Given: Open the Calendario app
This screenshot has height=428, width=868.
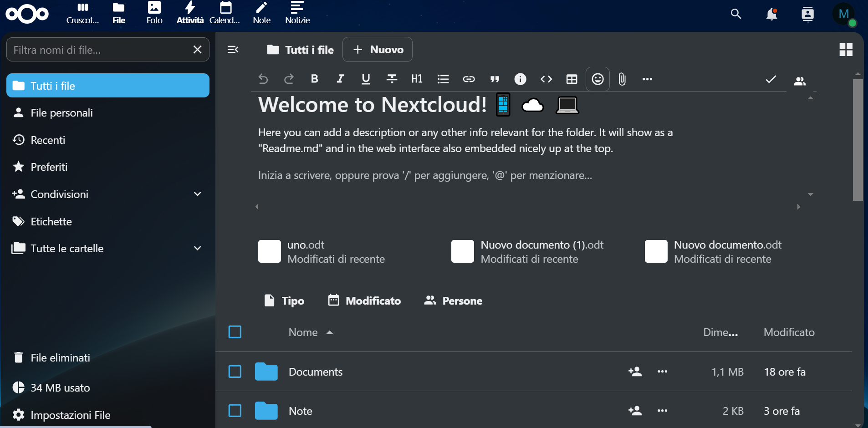Looking at the screenshot, I should (225, 14).
